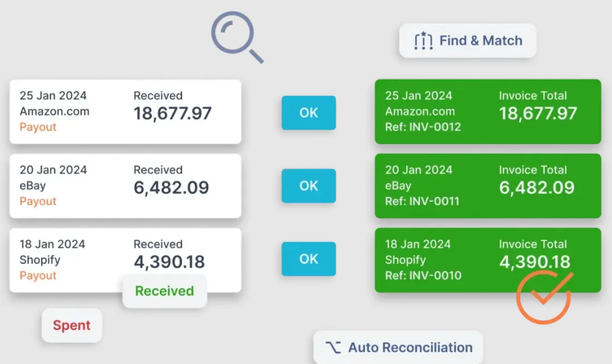Click the 25 Jan 2024 date in the white card
This screenshot has height=364, width=612.
(x=53, y=96)
